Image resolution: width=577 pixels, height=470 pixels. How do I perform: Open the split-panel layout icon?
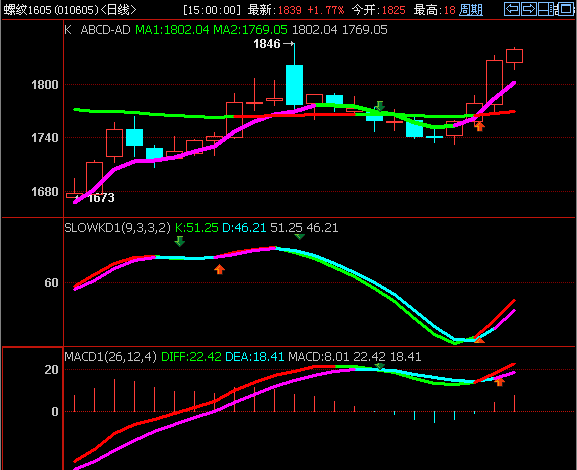(546, 9)
